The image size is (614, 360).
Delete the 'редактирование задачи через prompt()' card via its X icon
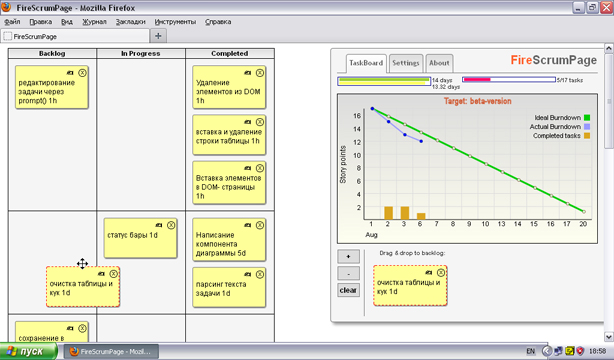[82, 73]
